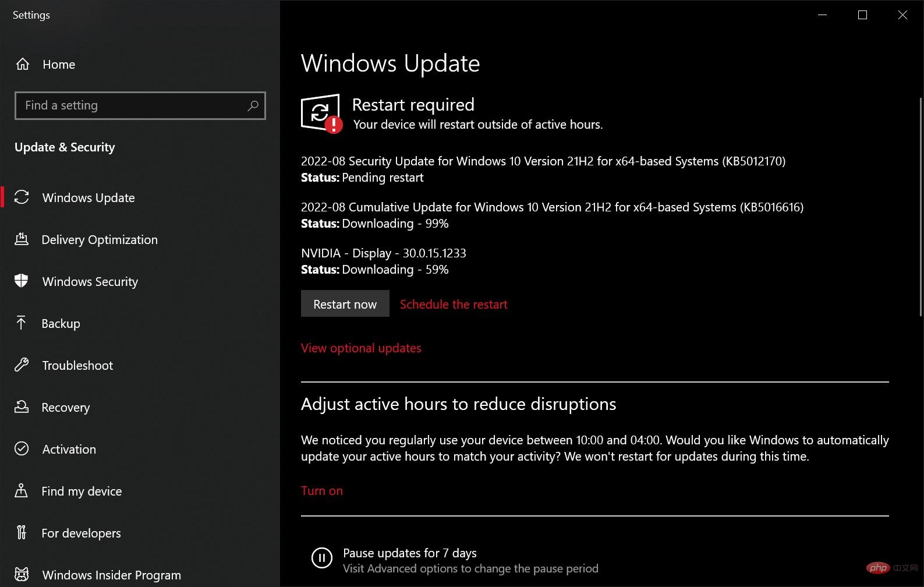Click the Delivery Optimization icon
The width and height of the screenshot is (924, 587).
pyautogui.click(x=22, y=239)
